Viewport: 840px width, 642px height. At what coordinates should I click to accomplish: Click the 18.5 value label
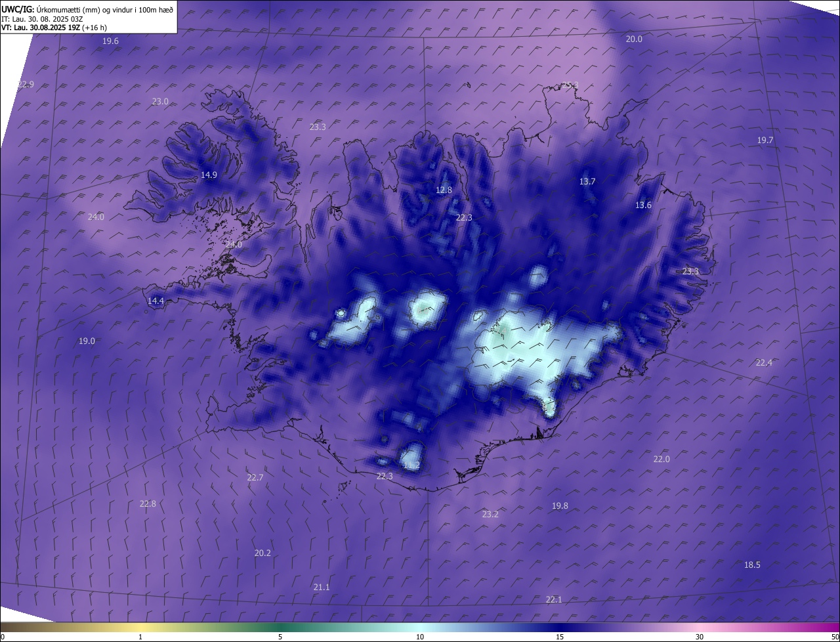(x=752, y=565)
